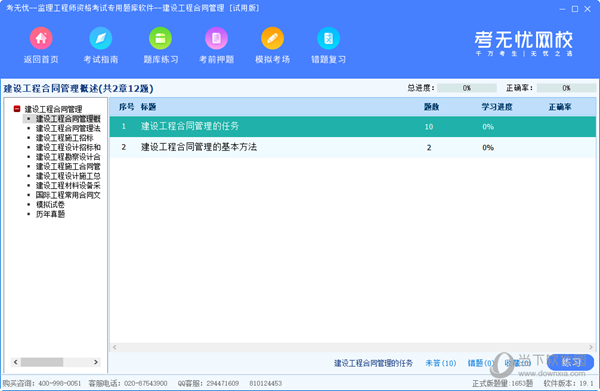
Task: Maximize the application window
Action: (575, 9)
